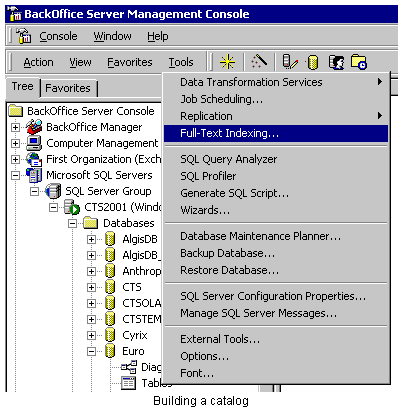Image resolution: width=400 pixels, height=409 pixels.
Task: Collapse the CTS2001 server node
Action: 53,207
